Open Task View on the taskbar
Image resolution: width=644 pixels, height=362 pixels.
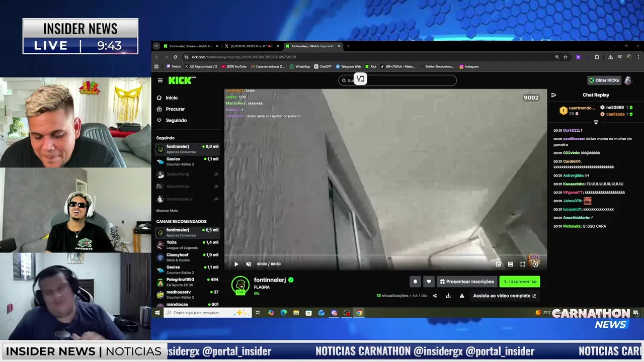pyautogui.click(x=258, y=313)
